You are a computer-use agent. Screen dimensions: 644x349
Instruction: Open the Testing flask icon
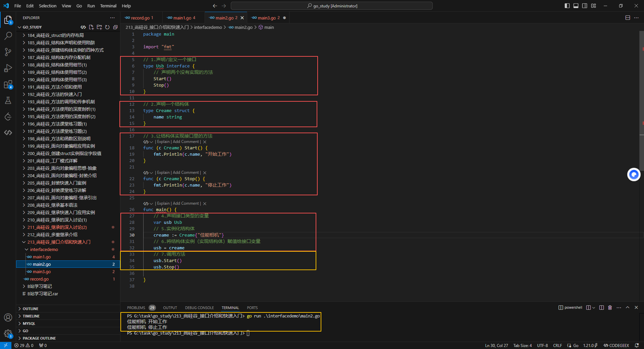point(8,100)
